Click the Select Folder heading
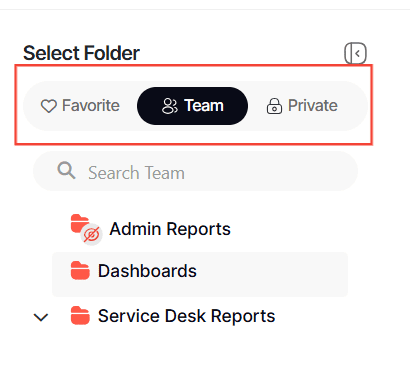 point(81,53)
